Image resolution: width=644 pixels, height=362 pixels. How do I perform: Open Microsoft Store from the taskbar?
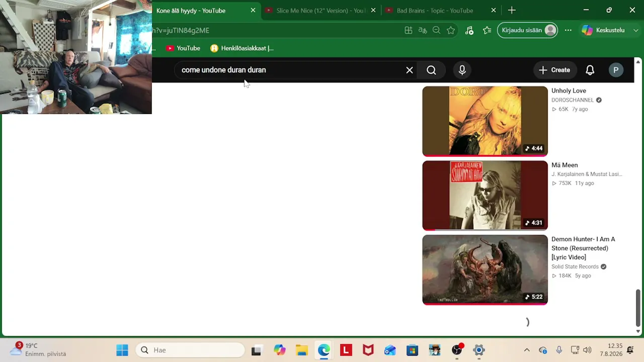click(x=412, y=350)
